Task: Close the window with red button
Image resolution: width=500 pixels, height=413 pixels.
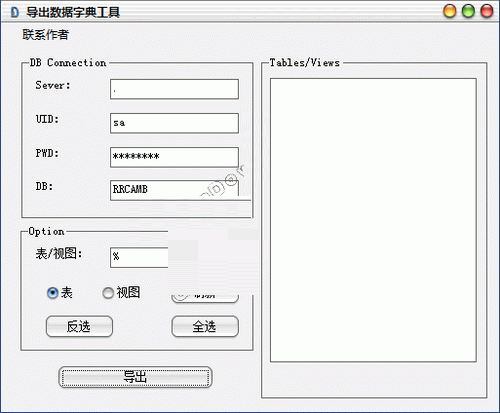Action: (487, 11)
